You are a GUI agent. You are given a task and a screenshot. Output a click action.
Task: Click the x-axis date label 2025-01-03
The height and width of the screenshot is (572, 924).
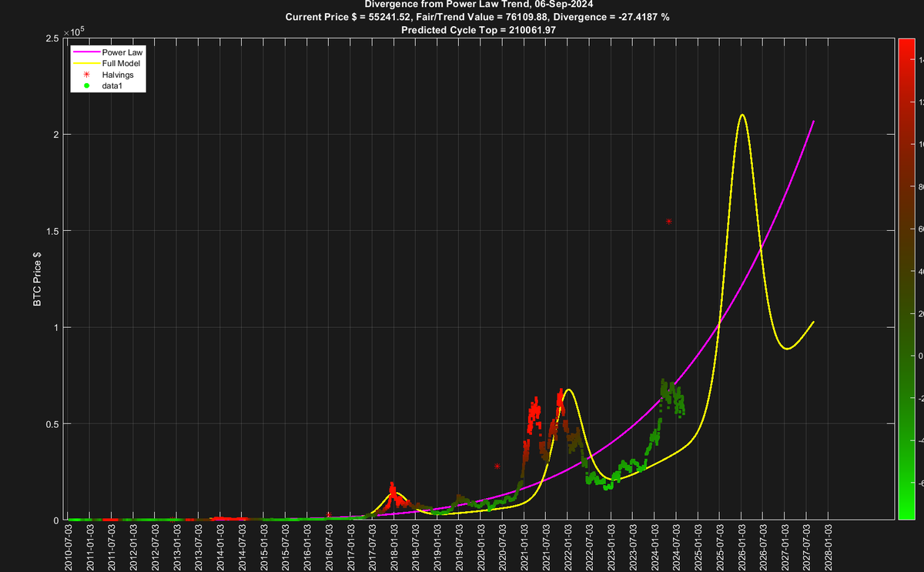click(x=698, y=547)
